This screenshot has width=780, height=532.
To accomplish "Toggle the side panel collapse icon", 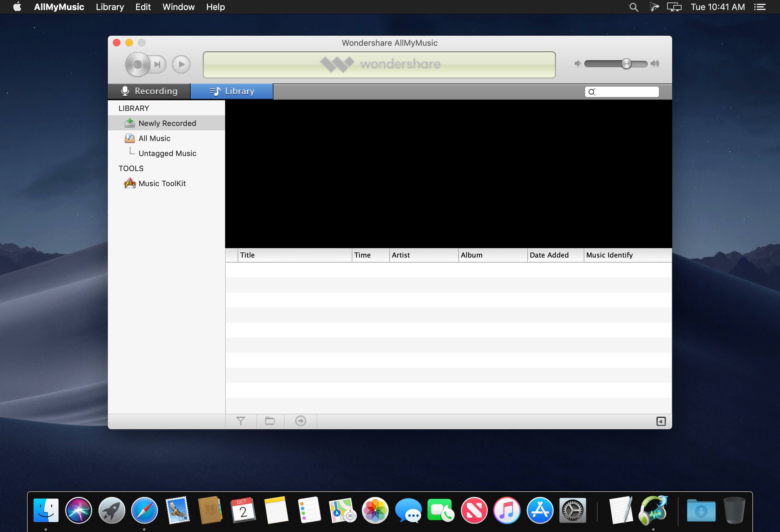I will pos(661,421).
